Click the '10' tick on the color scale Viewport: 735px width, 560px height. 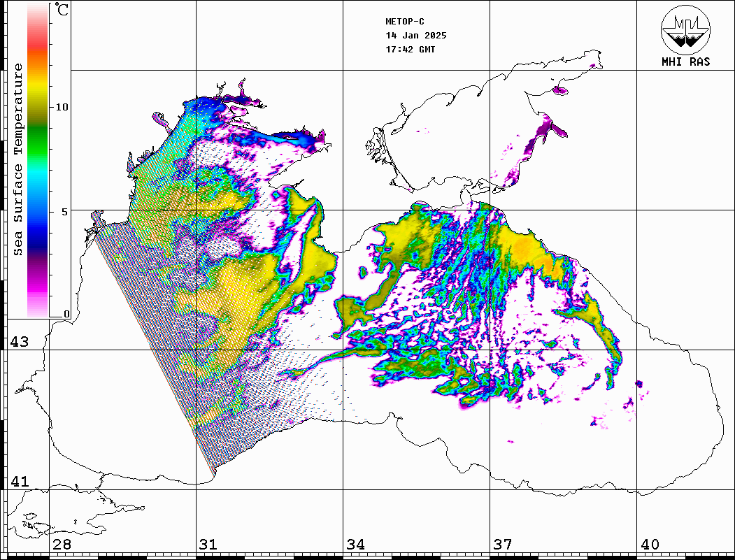coord(62,107)
